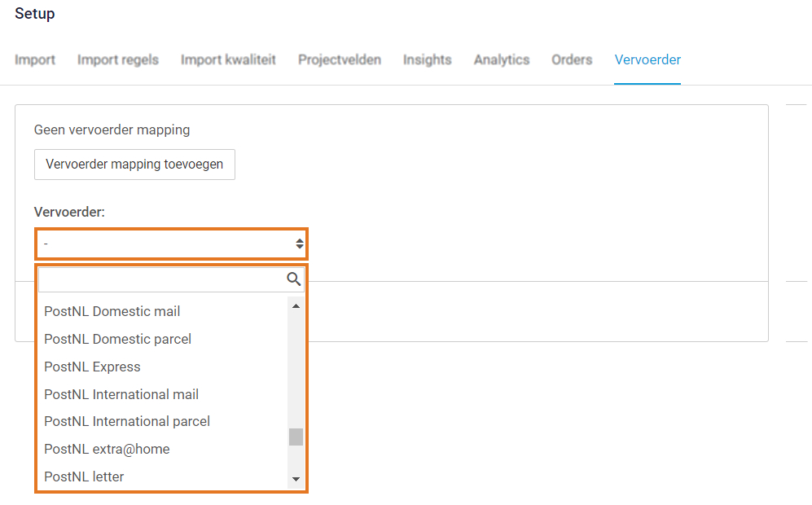Viewport: 812px width, 505px height.
Task: Switch to the Import regels tab
Action: (x=118, y=59)
